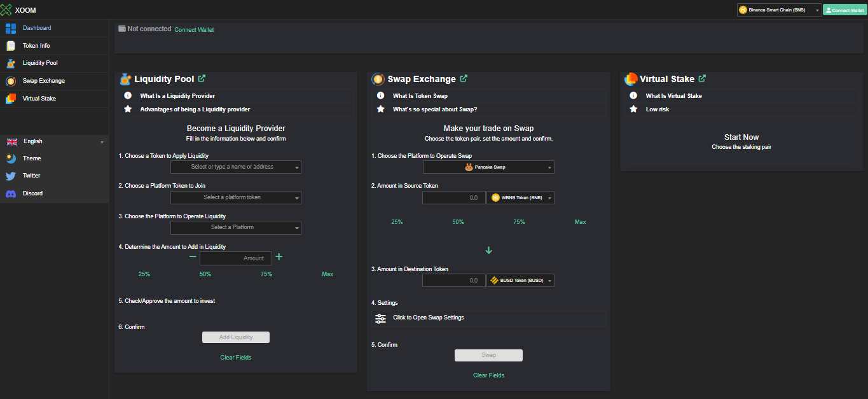This screenshot has width=868, height=399.
Task: Go to Liquidity Pool menu item
Action: 40,63
